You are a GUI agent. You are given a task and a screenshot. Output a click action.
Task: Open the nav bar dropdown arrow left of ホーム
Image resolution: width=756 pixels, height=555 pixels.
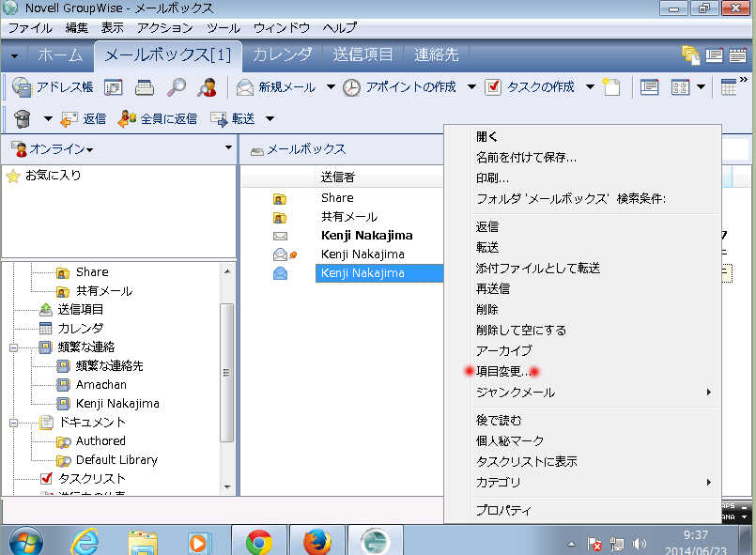tap(14, 56)
